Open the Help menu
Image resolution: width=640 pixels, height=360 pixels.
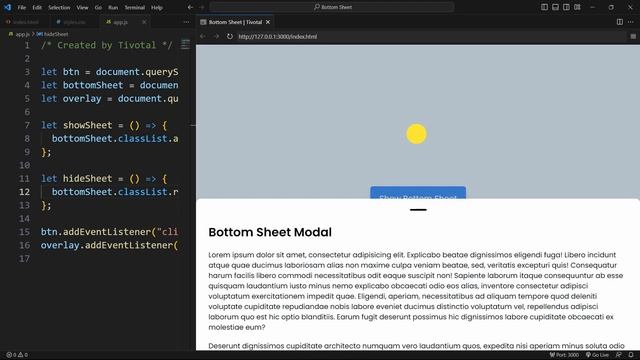point(157,7)
